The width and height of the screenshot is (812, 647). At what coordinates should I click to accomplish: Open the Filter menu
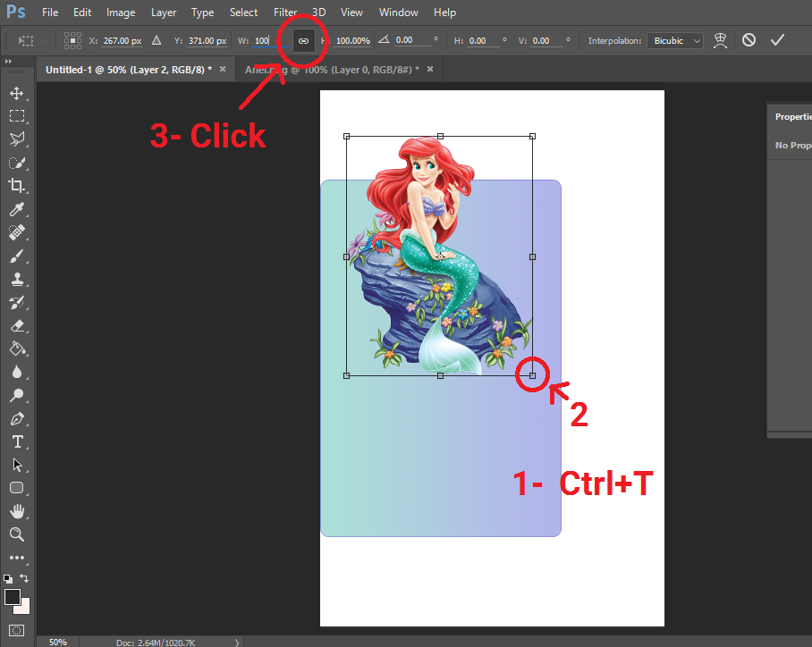(285, 13)
